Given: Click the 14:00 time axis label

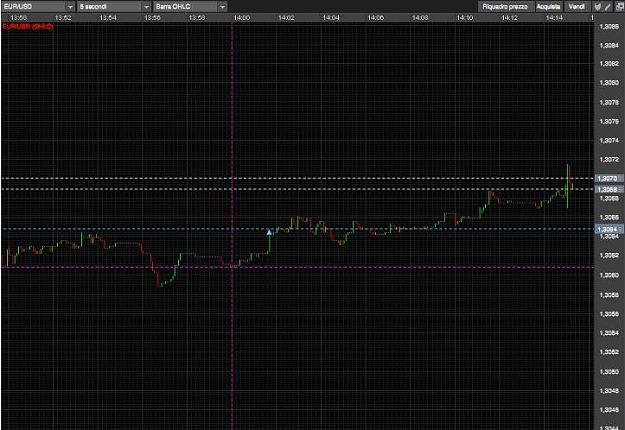Looking at the screenshot, I should [242, 18].
